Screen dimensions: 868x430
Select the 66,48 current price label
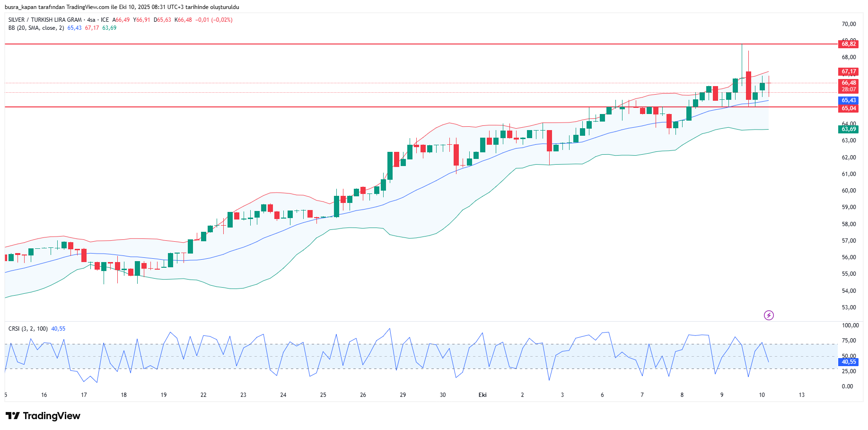(x=849, y=83)
